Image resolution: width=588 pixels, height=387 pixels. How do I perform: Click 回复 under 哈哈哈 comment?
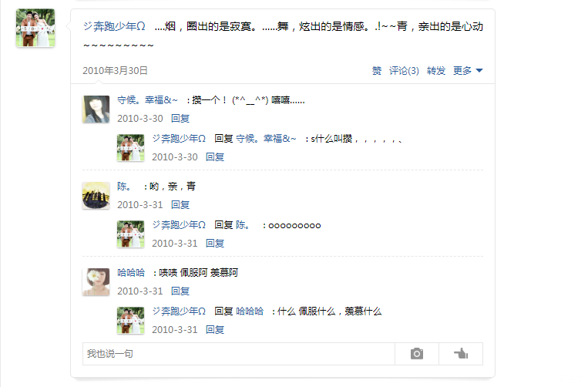(x=180, y=291)
